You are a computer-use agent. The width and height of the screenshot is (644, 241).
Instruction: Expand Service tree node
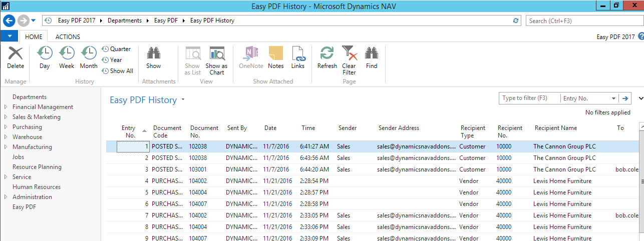click(6, 177)
